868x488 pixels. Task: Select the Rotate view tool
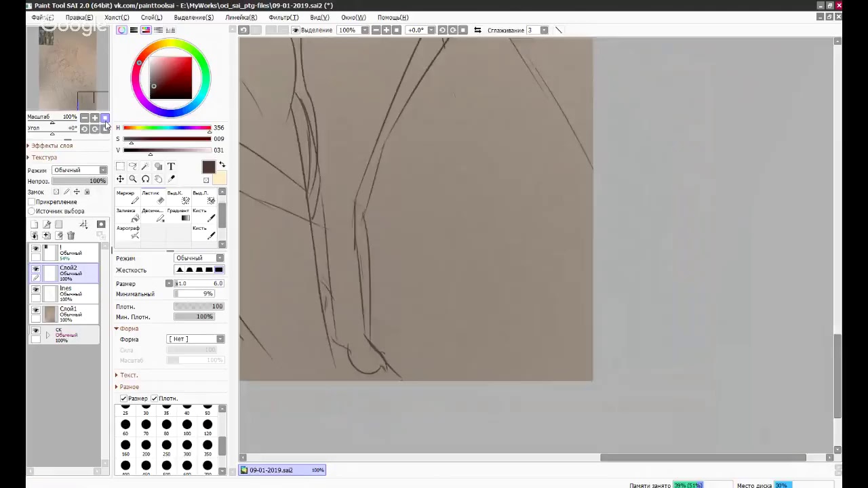coord(145,179)
